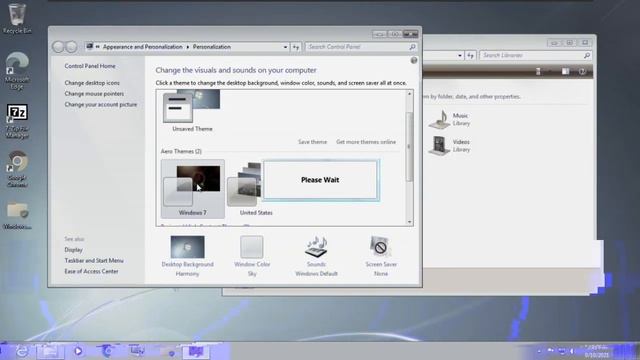Screen dimensions: 640x360
Task: Select the Unsaved Theme thumbnail
Action: 192,111
